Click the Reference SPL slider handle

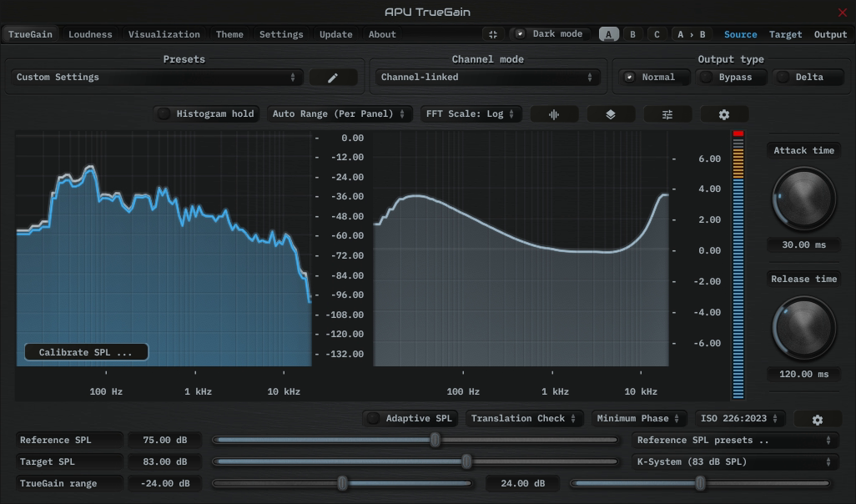coord(436,440)
